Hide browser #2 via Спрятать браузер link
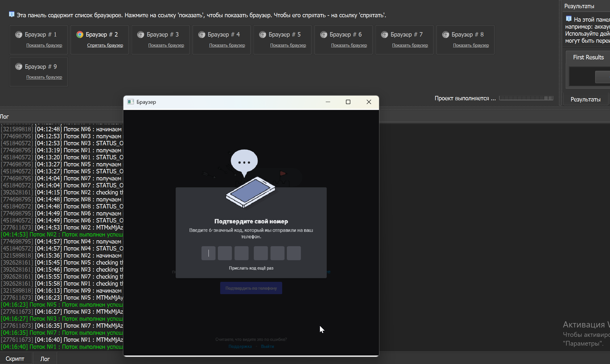610x364 pixels. pos(105,45)
